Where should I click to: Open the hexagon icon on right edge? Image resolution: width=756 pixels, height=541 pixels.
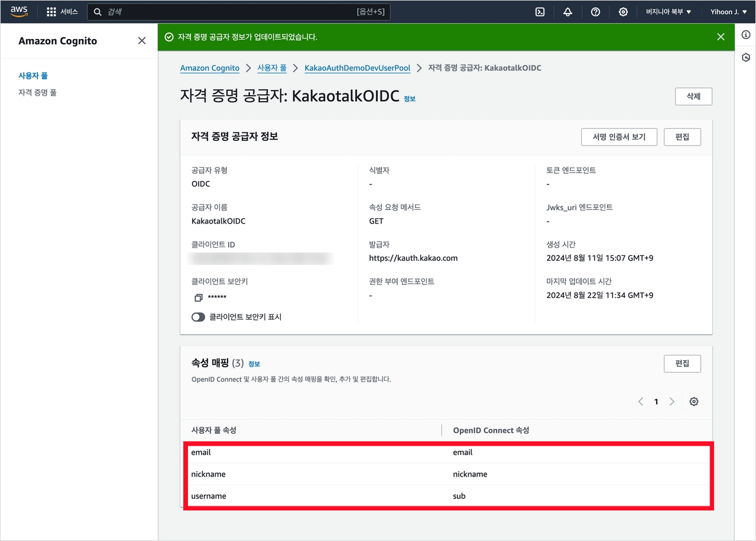coord(746,57)
